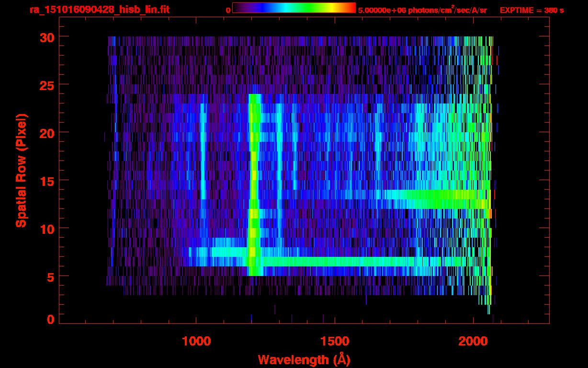
Task: Click the 0 minimum label beside color bar
Action: click(228, 10)
